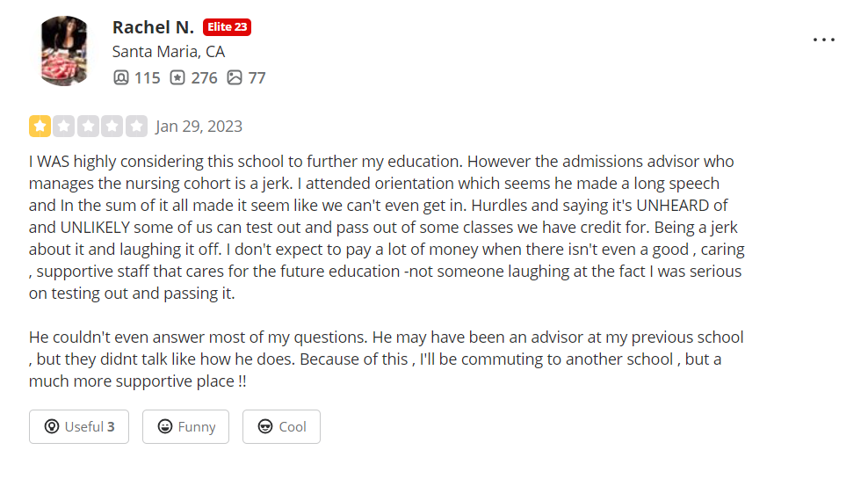The image size is (868, 479).
Task: Click the Jan 29, 2023 review date
Action: pos(199,127)
